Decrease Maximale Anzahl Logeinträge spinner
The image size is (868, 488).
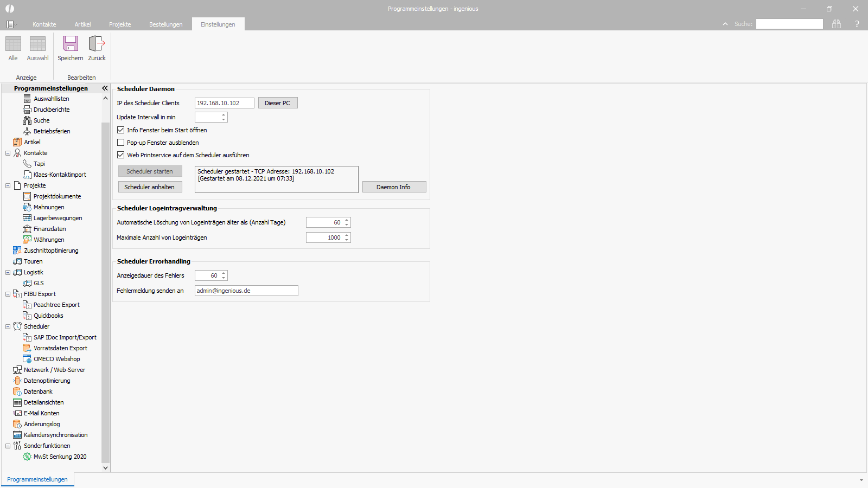(x=347, y=240)
